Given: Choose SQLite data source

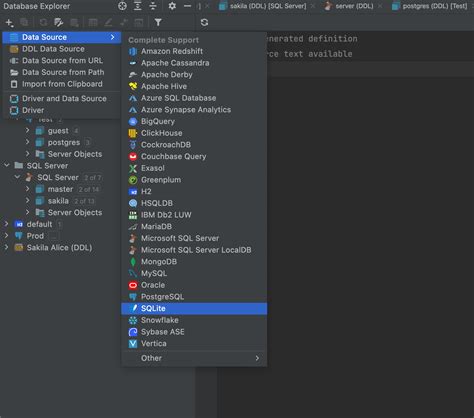Looking at the screenshot, I should pos(194,308).
